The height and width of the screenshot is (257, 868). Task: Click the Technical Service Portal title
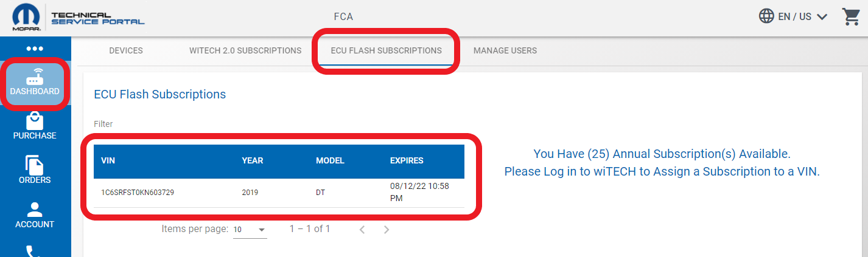97,18
